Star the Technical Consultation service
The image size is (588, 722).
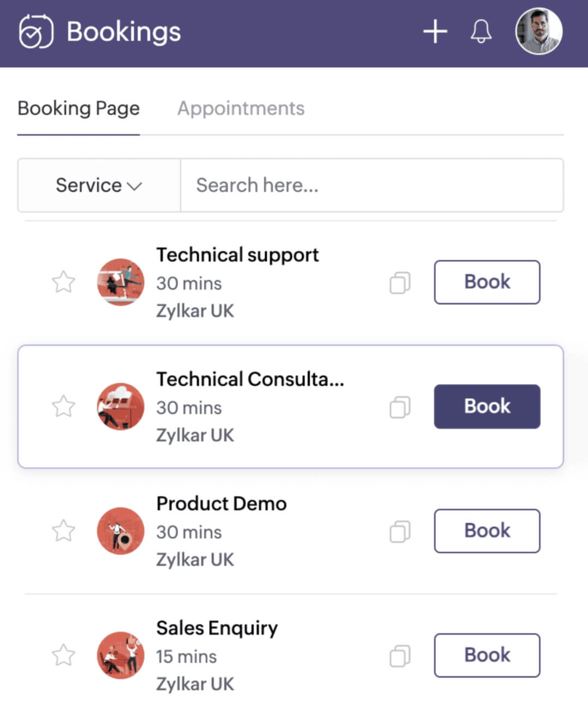click(64, 406)
